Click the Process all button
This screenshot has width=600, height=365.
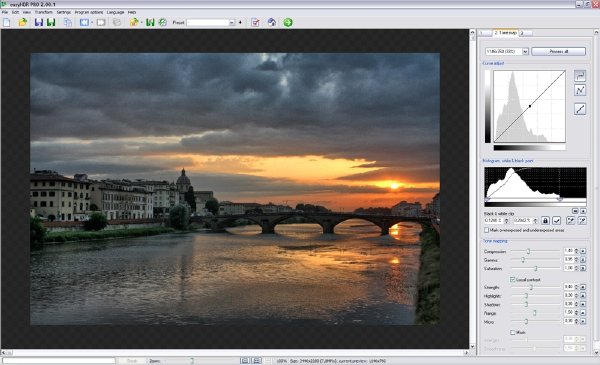pos(558,51)
